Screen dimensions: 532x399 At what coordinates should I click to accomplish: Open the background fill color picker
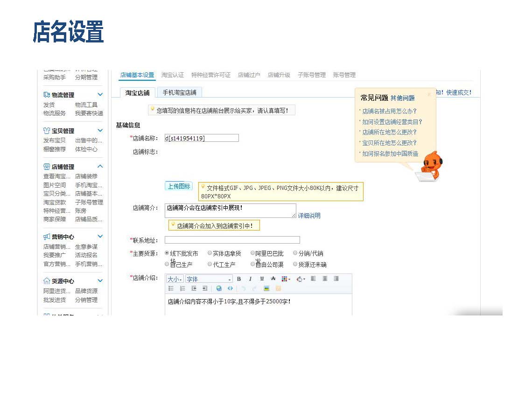tap(301, 279)
